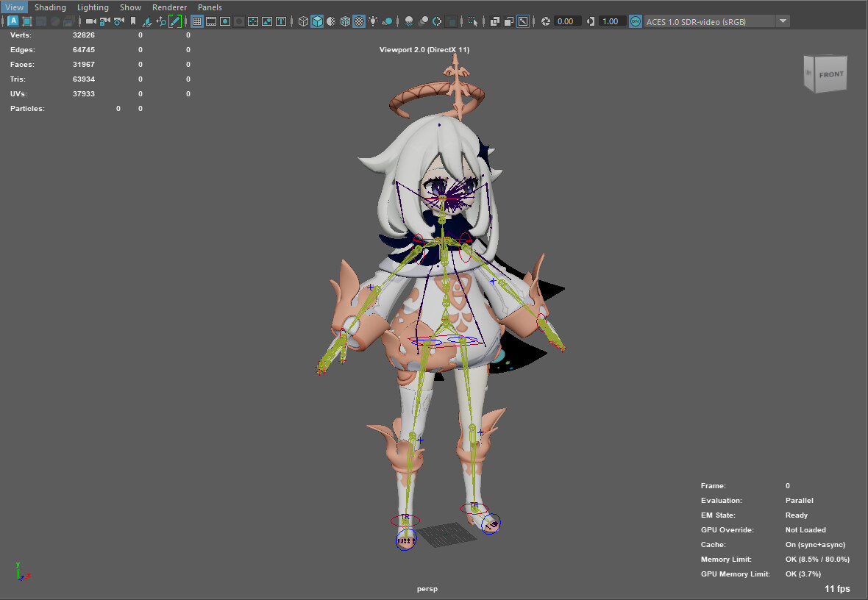The width and height of the screenshot is (868, 600).
Task: Toggle Wireframe display mode
Action: [304, 21]
